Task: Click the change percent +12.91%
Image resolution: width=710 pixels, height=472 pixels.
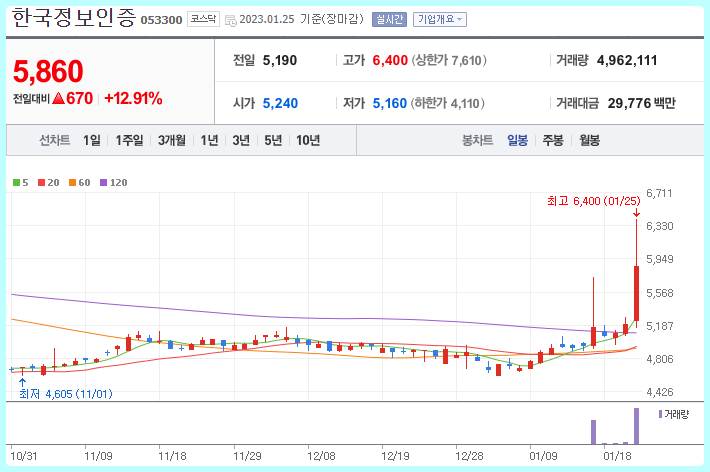Action: pyautogui.click(x=133, y=98)
